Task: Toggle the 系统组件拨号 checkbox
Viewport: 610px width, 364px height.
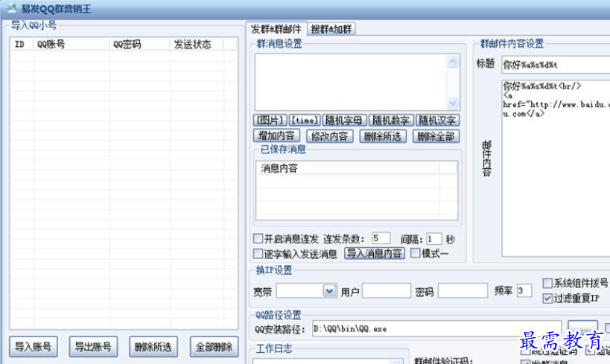Action: [x=547, y=283]
